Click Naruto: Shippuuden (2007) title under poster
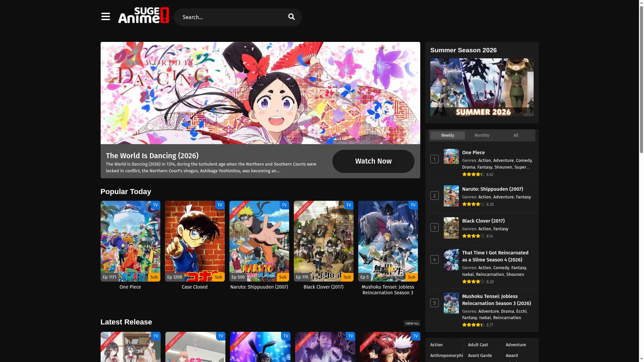Image resolution: width=644 pixels, height=362 pixels. click(259, 287)
